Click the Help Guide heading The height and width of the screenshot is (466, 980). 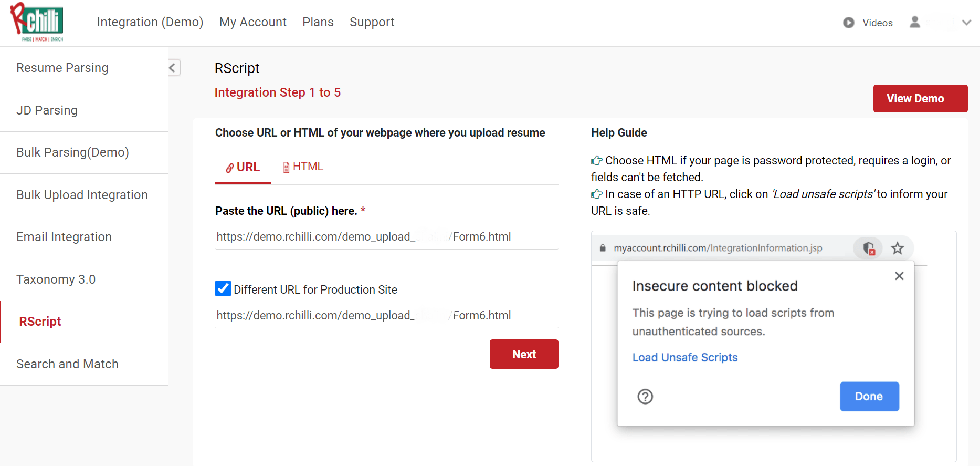click(619, 132)
